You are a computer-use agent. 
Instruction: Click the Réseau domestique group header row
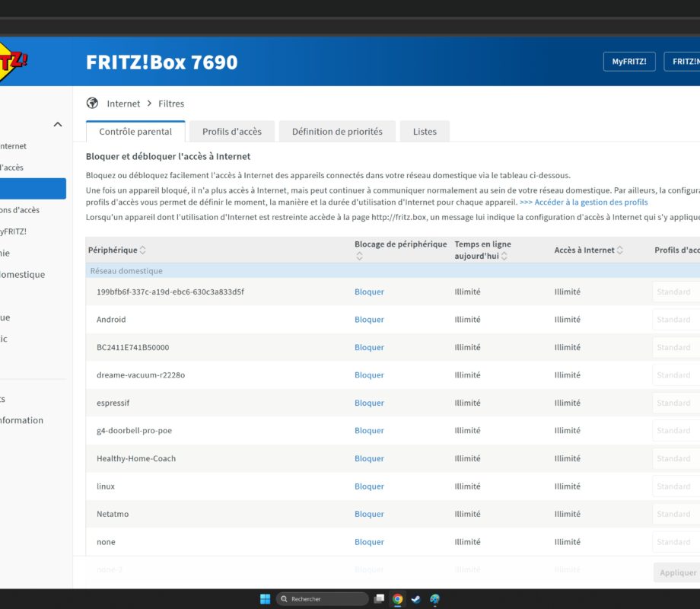tap(393, 271)
